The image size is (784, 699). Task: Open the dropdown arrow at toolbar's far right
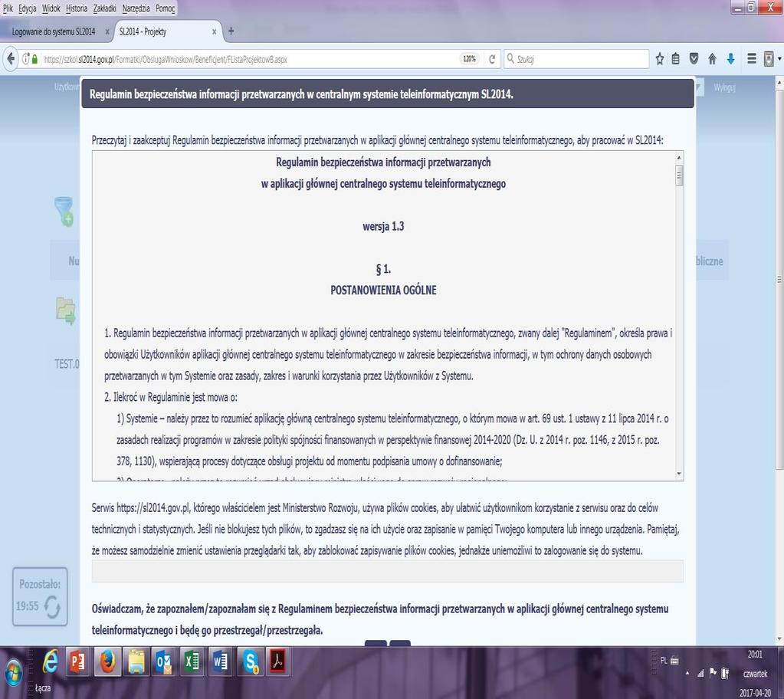[x=779, y=59]
